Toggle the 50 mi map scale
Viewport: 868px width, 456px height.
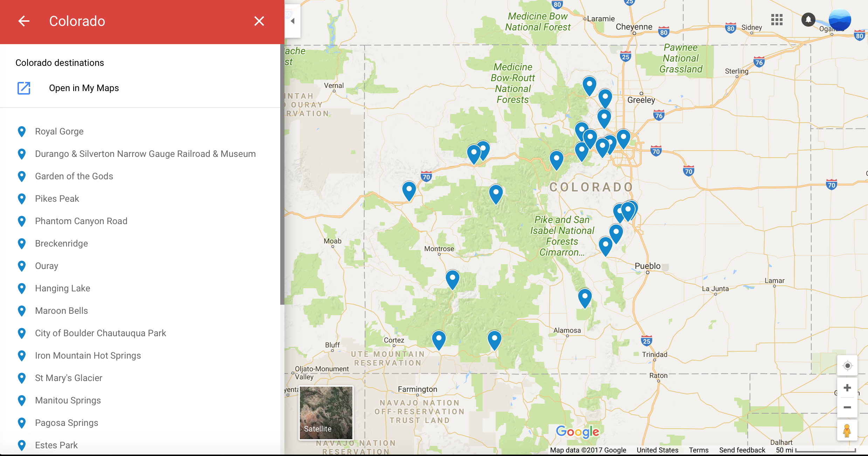coord(816,450)
